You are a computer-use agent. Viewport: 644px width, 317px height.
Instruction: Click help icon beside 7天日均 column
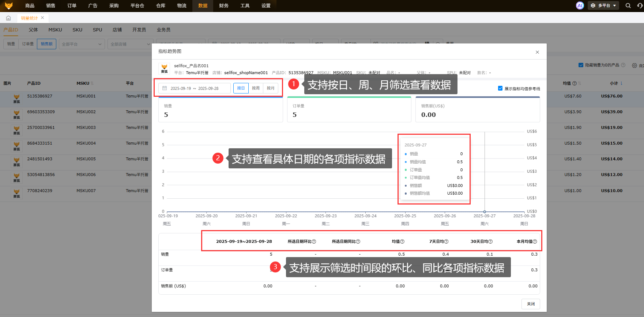(446, 241)
